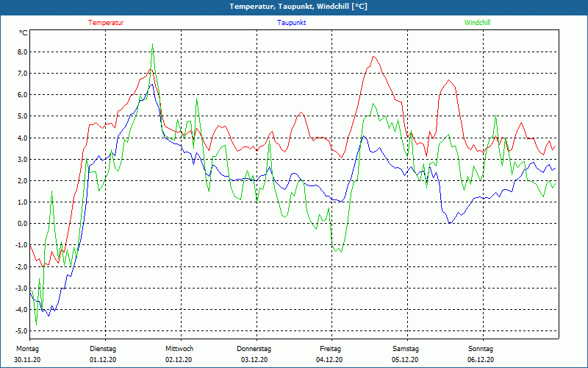Click the date '02.12.20'
Screen dimensions: 588x368
tap(179, 360)
